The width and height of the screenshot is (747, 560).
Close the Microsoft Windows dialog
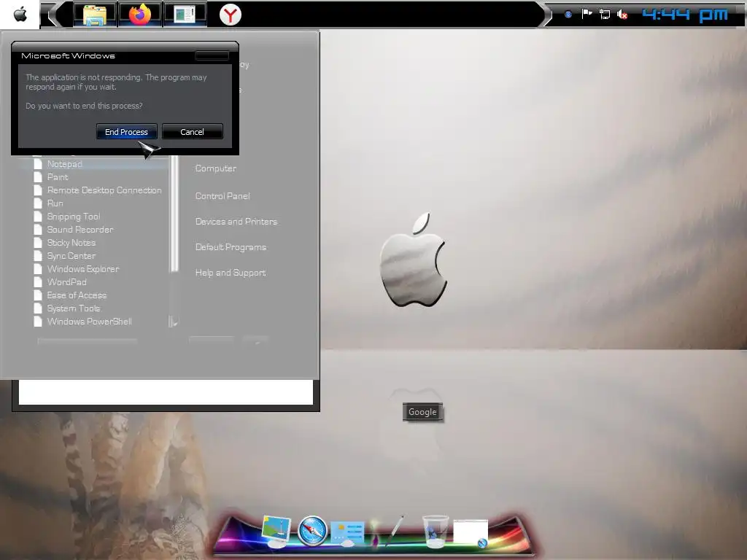pyautogui.click(x=212, y=55)
